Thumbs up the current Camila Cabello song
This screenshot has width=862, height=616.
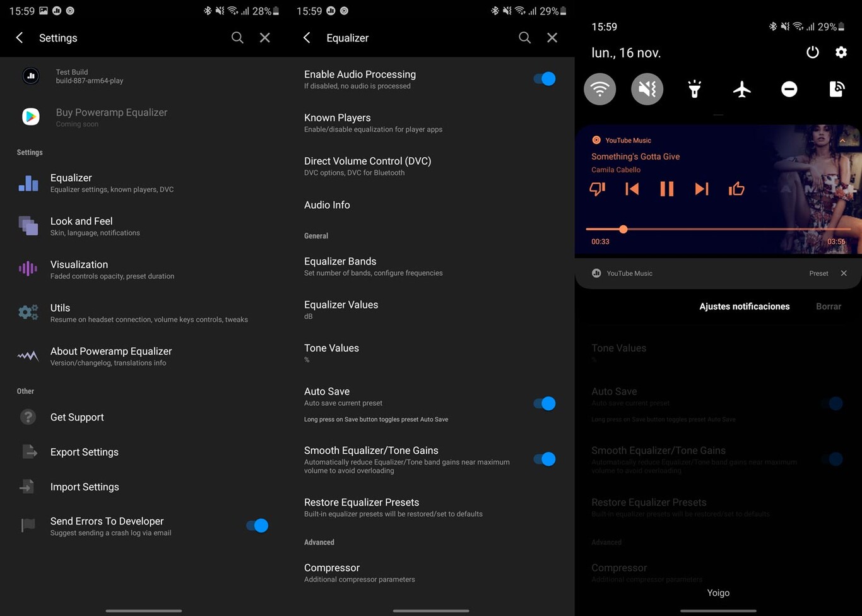[736, 189]
